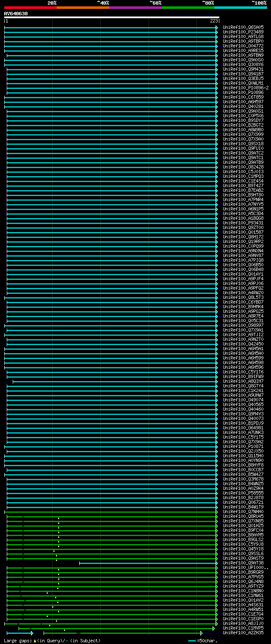Click the purple ~60% legend color segment
The width and height of the screenshot is (271, 644).
click(x=135, y=8)
